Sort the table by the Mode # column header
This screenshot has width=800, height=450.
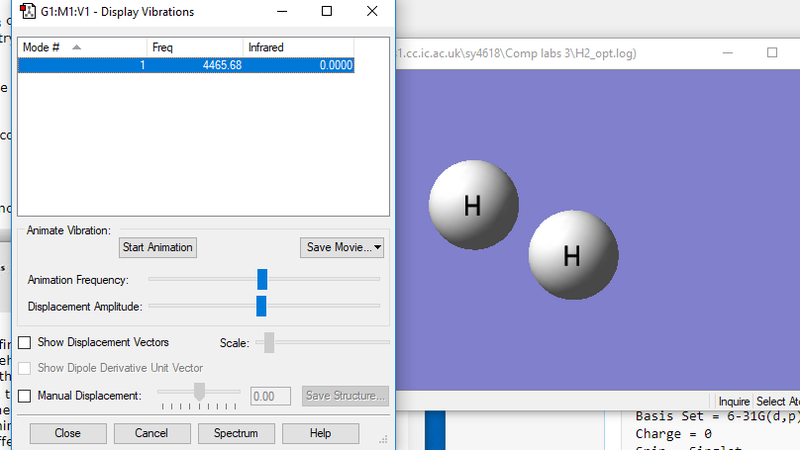click(83, 47)
